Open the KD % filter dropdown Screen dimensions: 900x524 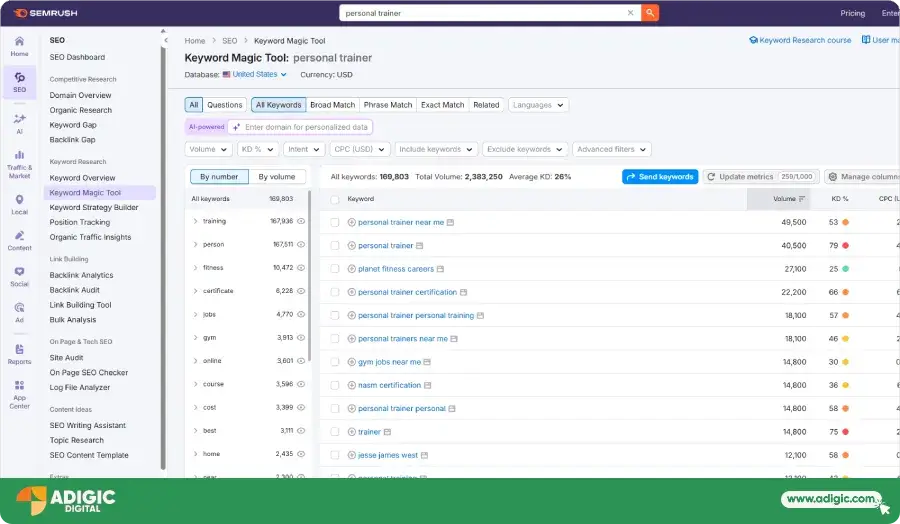257,149
